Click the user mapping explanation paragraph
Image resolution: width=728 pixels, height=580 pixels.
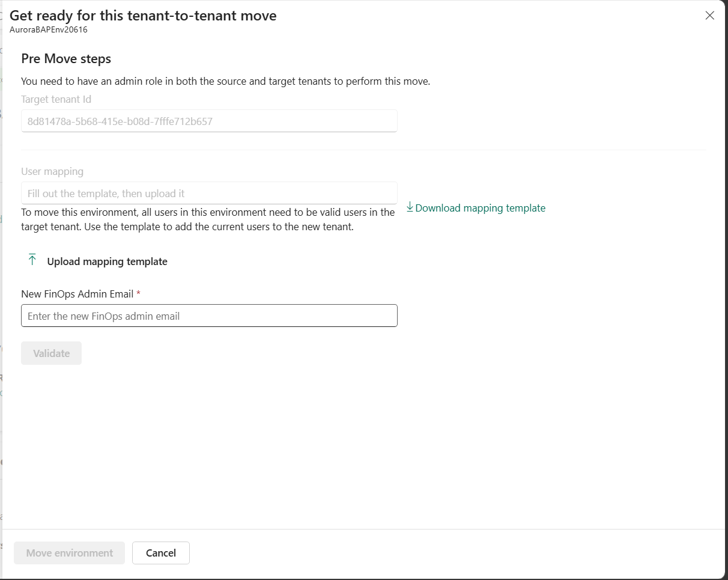pyautogui.click(x=208, y=220)
